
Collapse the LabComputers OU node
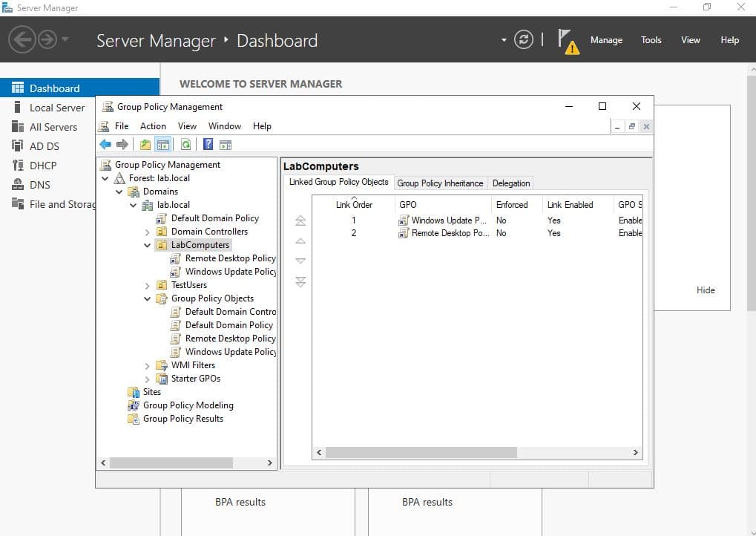[x=148, y=246]
